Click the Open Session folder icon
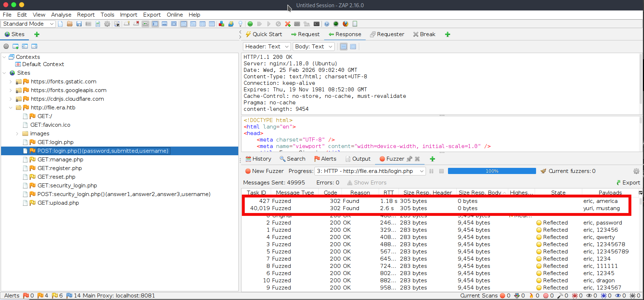 click(70, 24)
